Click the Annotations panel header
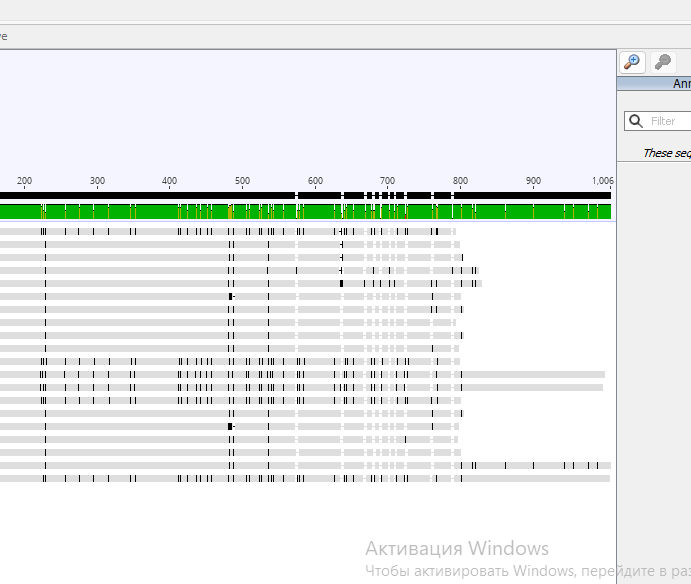The width and height of the screenshot is (691, 584). coord(654,83)
